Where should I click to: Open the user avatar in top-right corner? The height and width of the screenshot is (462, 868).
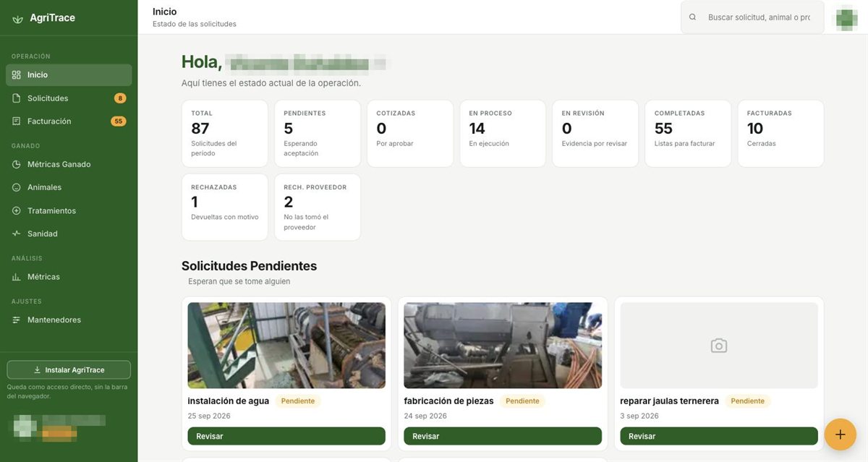(x=847, y=17)
